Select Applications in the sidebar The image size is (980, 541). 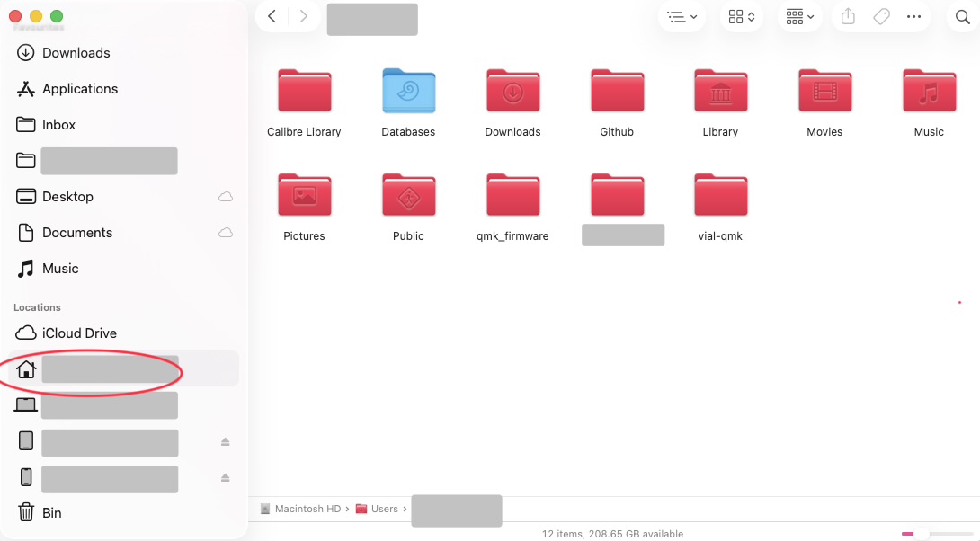pyautogui.click(x=79, y=89)
